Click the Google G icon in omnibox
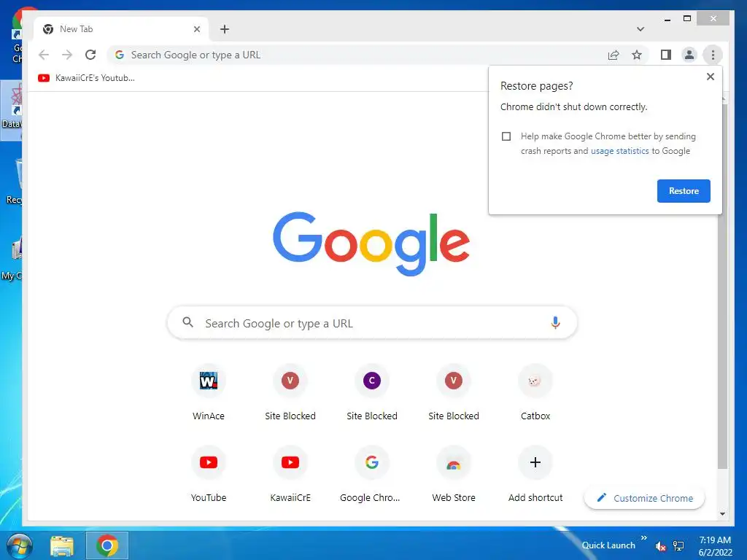The image size is (747, 560). coord(120,55)
